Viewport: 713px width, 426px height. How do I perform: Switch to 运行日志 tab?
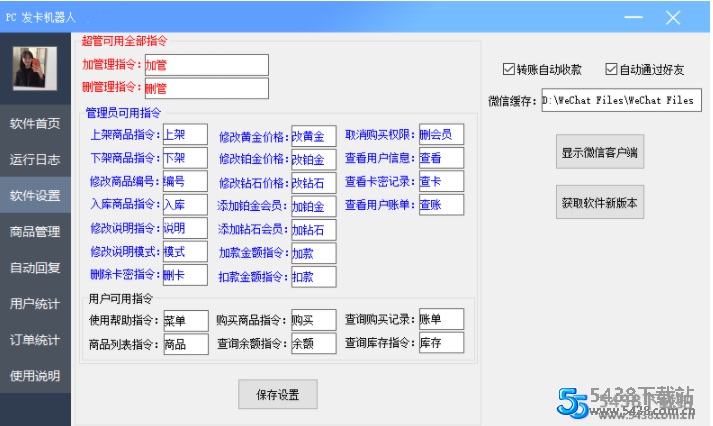pyautogui.click(x=35, y=160)
